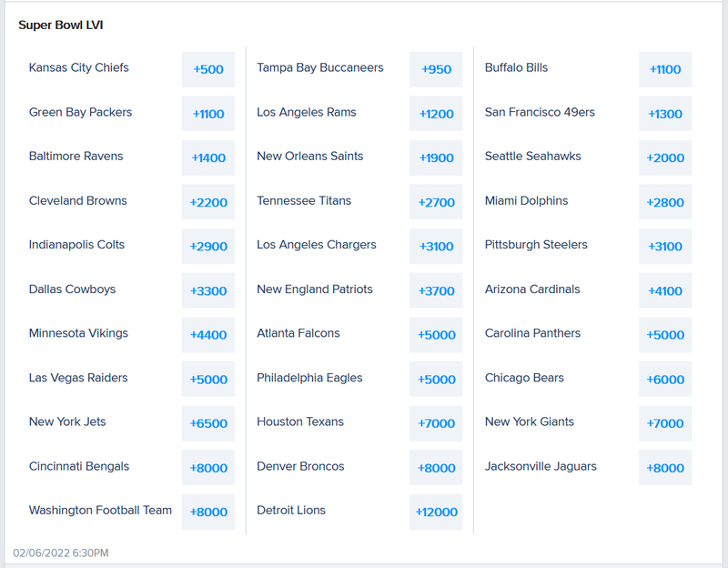Pick Denver Broncos +8000 odds

pos(436,468)
